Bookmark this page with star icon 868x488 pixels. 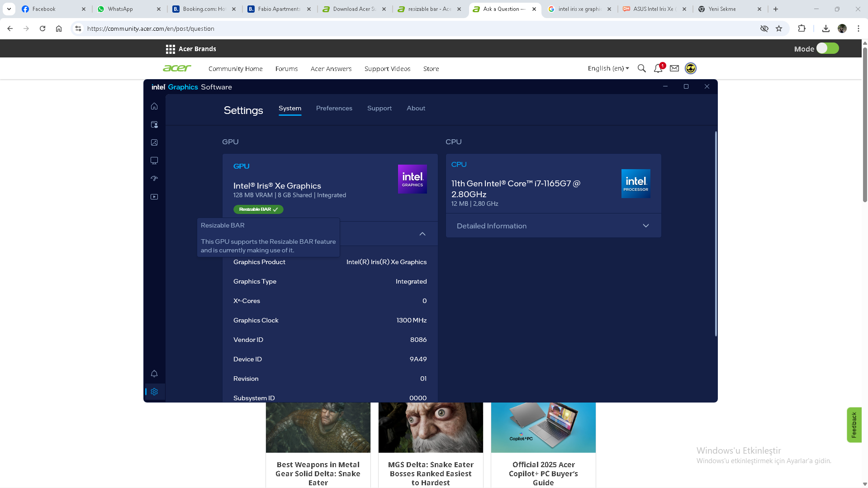779,28
